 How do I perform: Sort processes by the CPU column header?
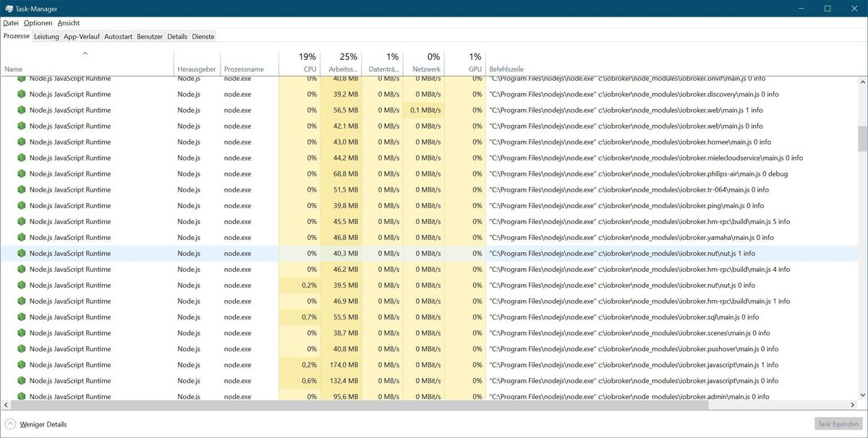[299, 63]
